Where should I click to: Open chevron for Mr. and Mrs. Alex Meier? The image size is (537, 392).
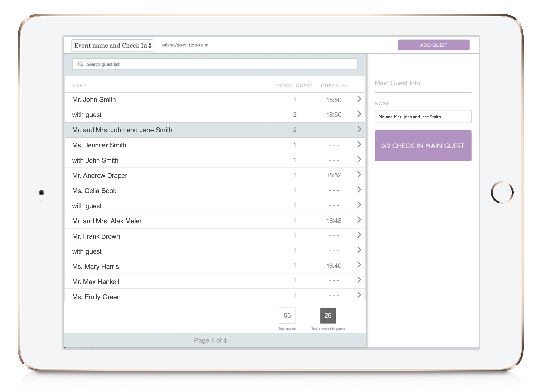359,220
